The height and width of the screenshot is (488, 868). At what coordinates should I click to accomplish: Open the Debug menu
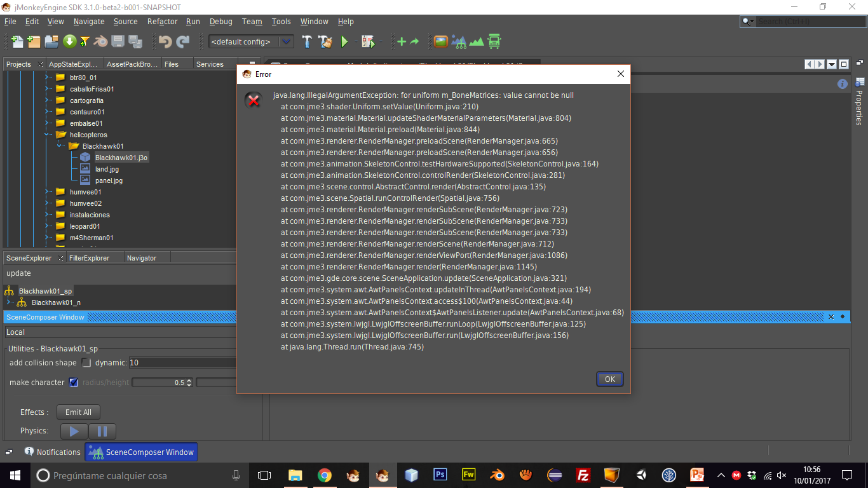click(220, 22)
